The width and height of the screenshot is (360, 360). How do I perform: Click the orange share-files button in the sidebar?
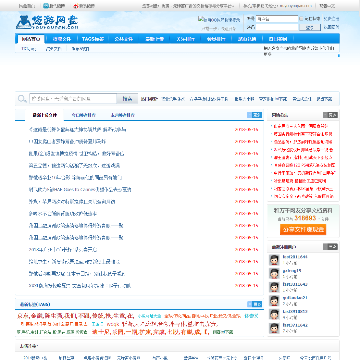(303, 229)
